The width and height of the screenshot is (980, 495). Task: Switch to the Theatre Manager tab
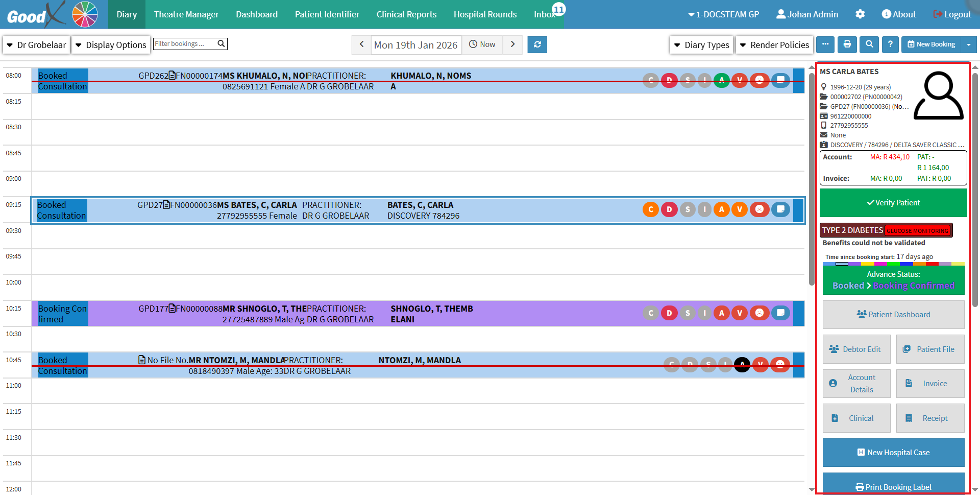coord(186,14)
